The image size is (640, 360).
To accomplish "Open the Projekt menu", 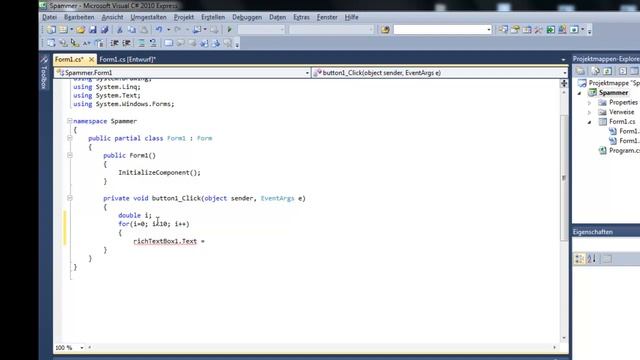I will 184,17.
